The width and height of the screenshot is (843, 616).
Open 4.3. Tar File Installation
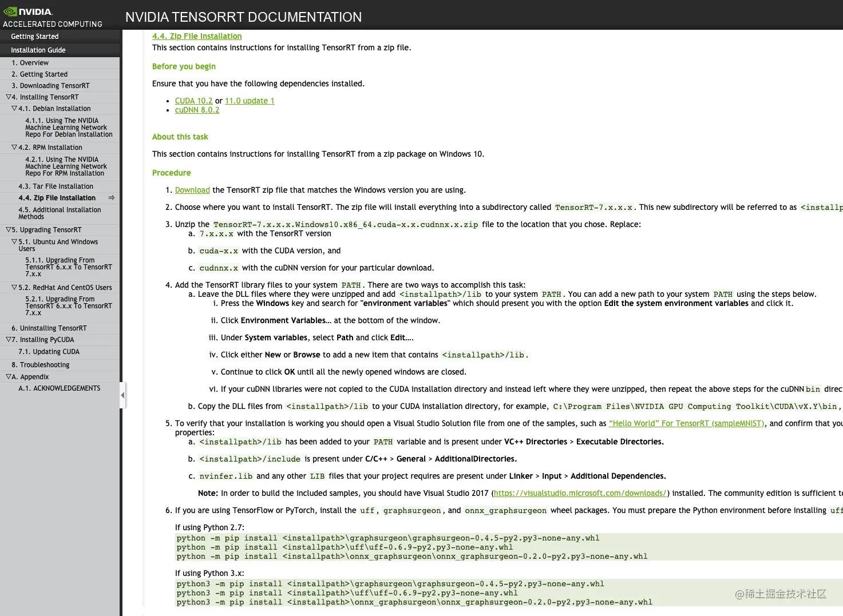pos(56,186)
